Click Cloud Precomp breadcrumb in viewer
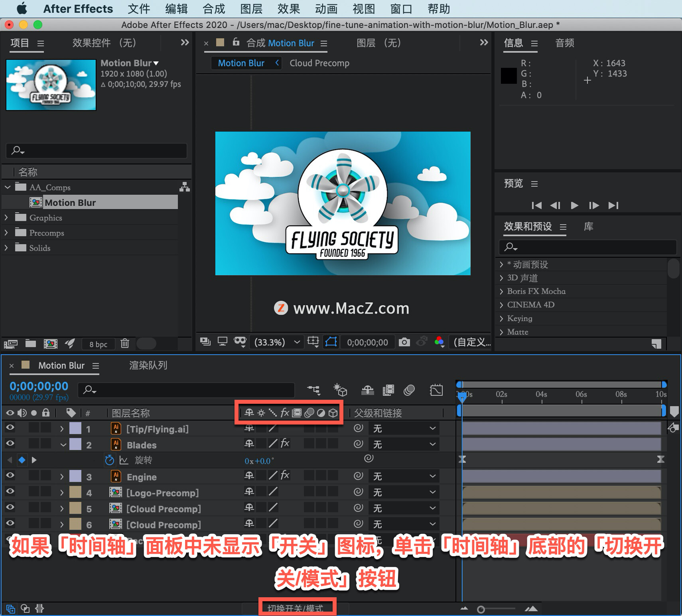Screen dimensions: 682x616 (319, 63)
